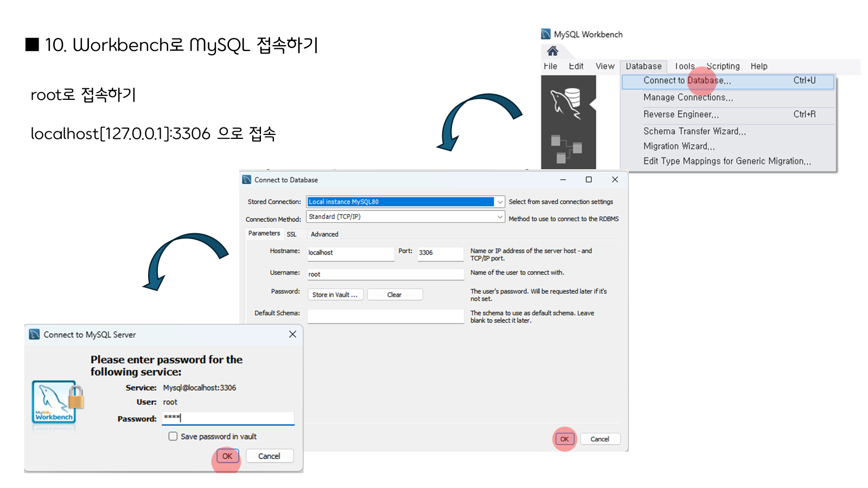Open the dolphin database sidebar icon

[x=566, y=103]
